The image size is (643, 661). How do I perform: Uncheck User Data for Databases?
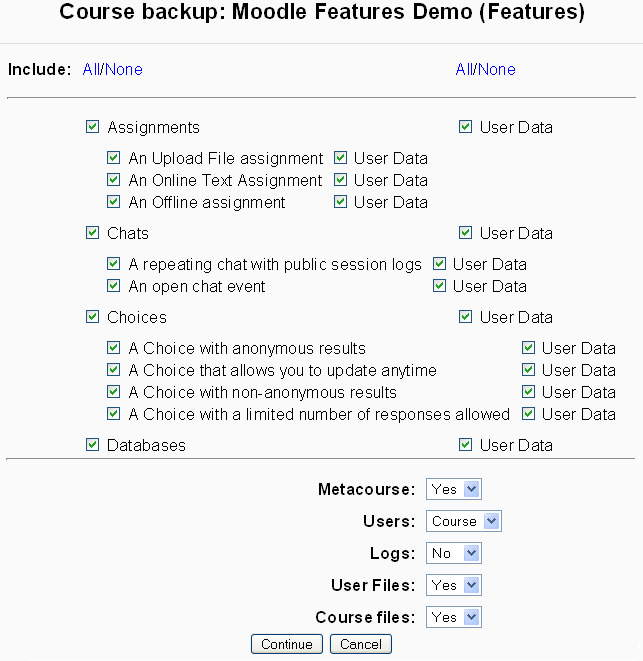coord(465,445)
